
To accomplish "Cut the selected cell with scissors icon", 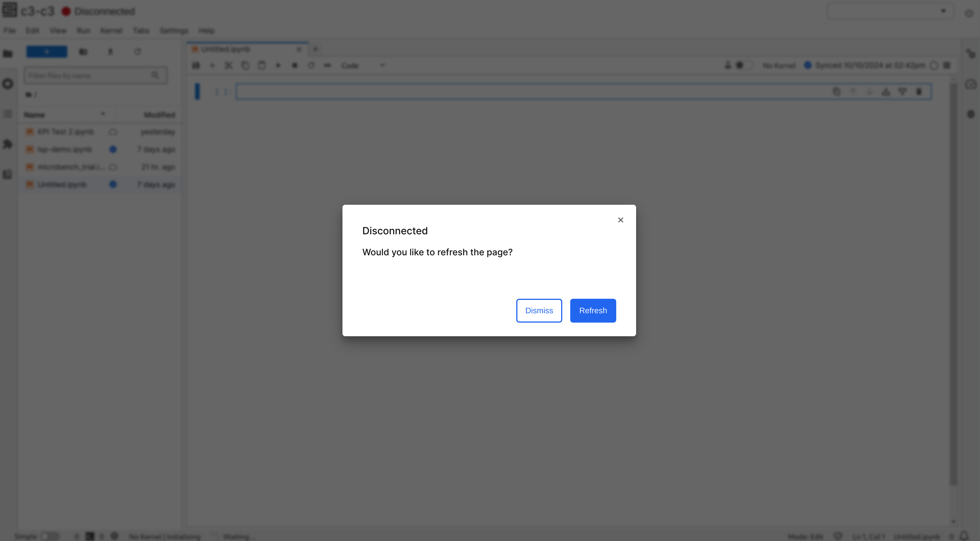I will 229,65.
